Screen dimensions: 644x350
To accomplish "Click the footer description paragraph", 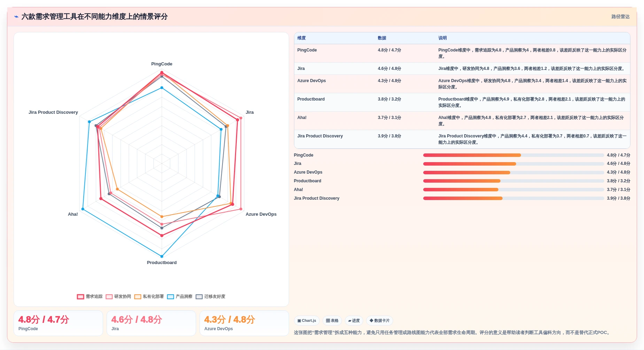I will point(452,333).
